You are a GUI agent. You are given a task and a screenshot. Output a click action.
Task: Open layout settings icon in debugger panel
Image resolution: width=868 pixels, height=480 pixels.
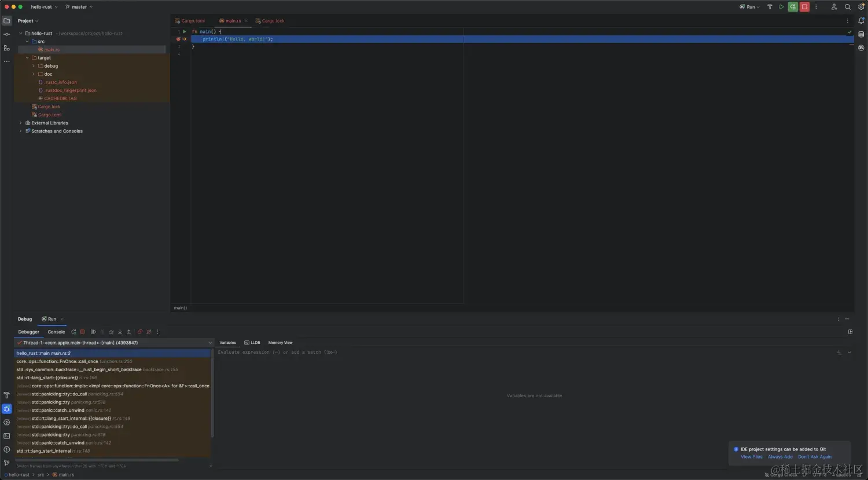(x=850, y=332)
